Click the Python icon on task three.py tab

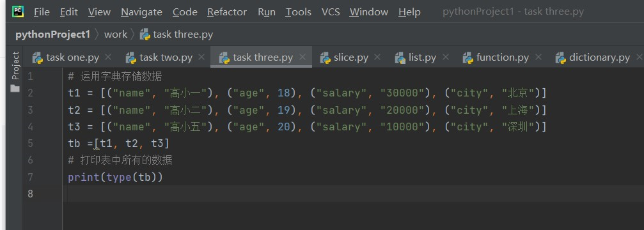pyautogui.click(x=224, y=57)
